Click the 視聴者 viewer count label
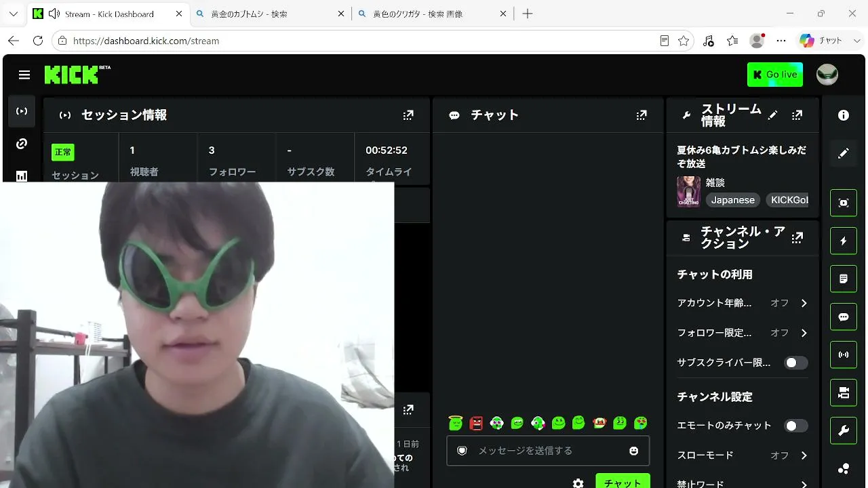This screenshot has width=868, height=488. click(x=144, y=172)
